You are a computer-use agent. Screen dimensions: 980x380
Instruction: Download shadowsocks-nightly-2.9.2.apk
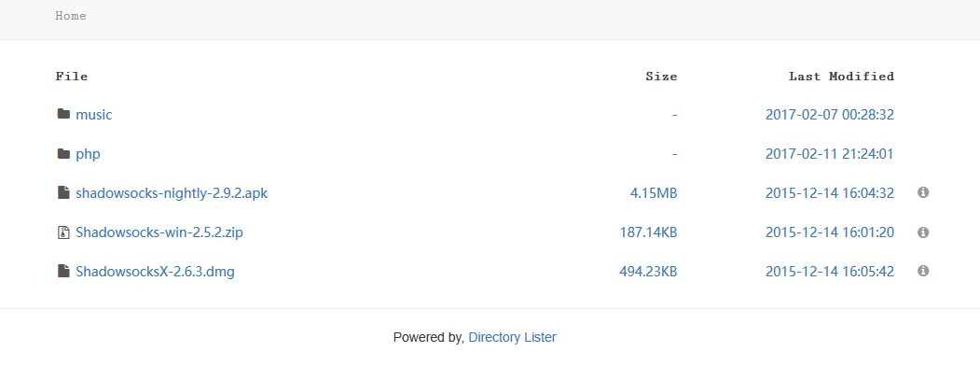[x=172, y=193]
